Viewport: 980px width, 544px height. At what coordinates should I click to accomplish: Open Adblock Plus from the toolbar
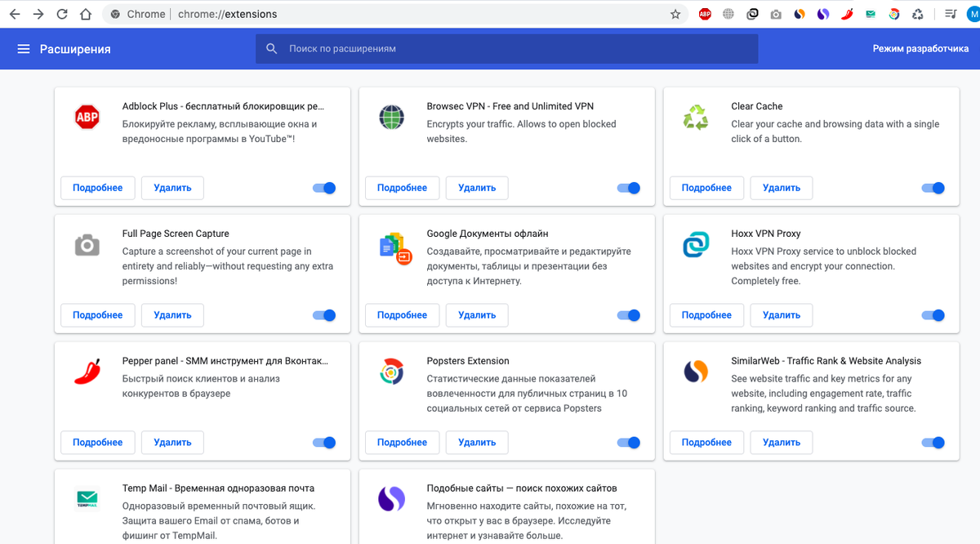705,14
